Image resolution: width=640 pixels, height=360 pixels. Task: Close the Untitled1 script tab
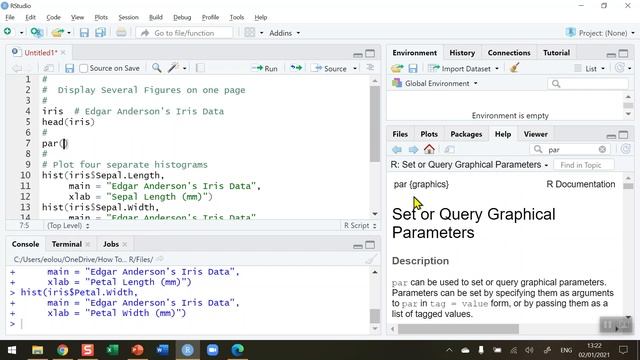click(63, 53)
